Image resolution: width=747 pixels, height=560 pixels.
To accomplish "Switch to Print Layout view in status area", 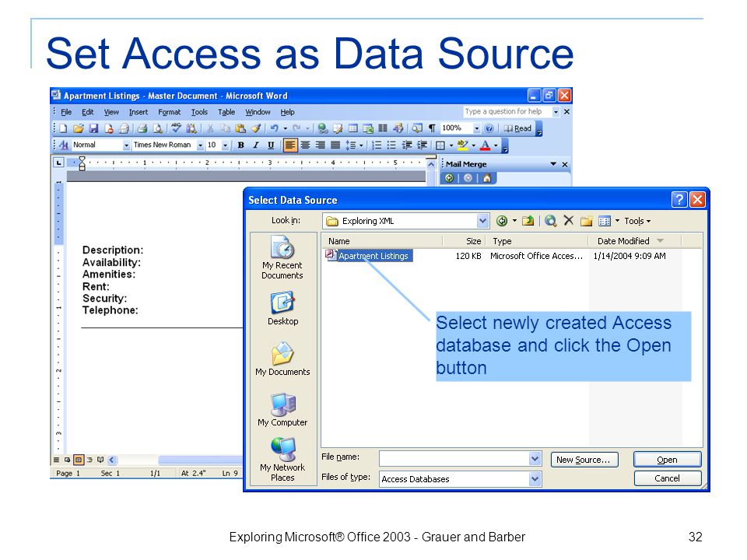I will point(79,460).
